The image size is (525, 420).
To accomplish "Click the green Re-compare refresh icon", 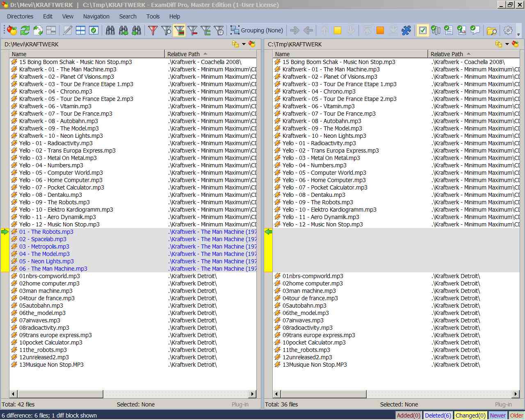I will tap(25, 30).
